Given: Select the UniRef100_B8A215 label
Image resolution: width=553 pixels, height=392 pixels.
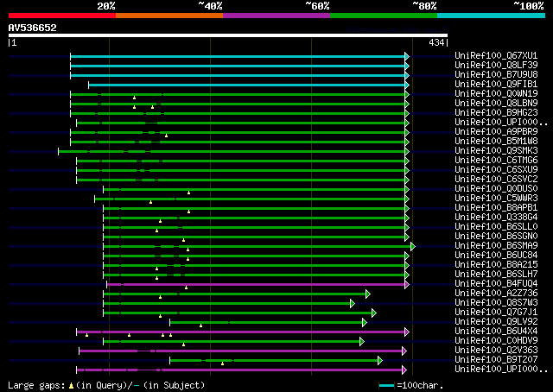Looking at the screenshot, I should tap(496, 265).
